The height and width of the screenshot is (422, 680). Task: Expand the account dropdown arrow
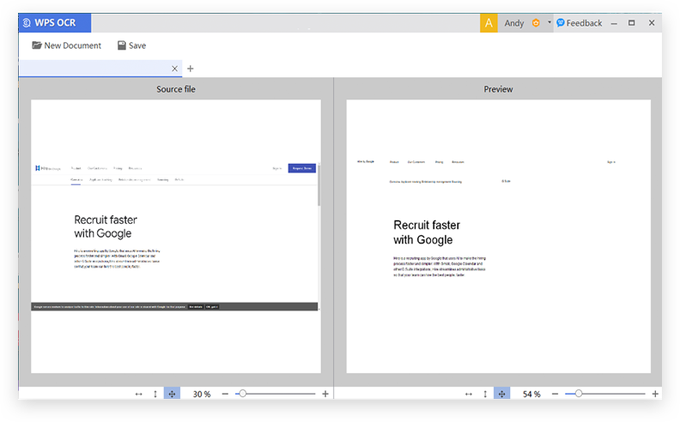pos(549,22)
